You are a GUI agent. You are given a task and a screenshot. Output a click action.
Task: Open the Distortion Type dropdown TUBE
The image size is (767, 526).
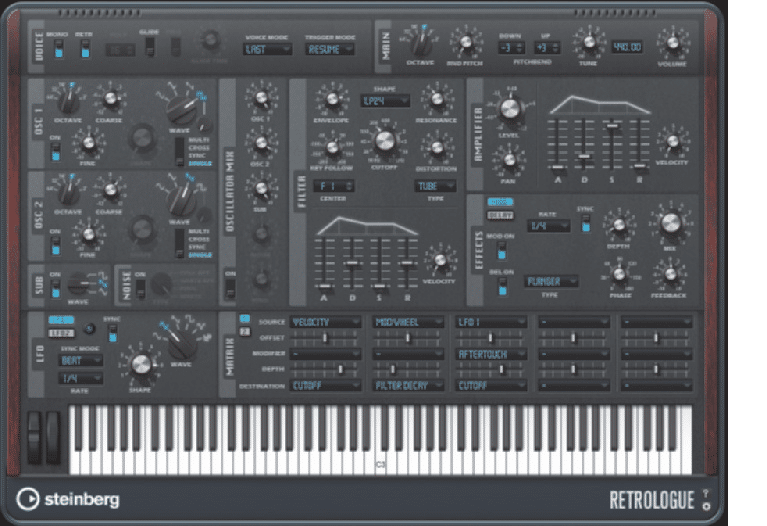[x=435, y=186]
